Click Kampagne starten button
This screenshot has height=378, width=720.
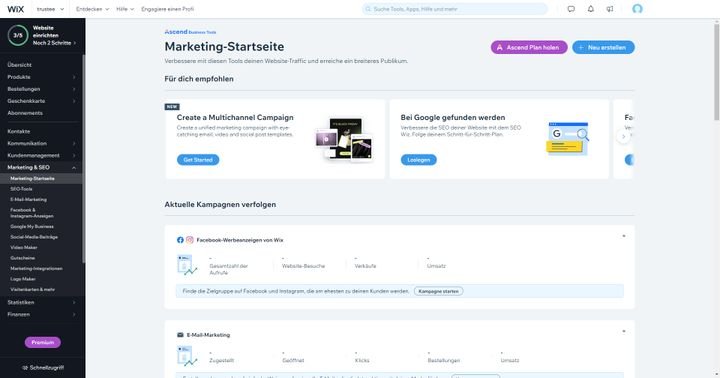click(439, 291)
